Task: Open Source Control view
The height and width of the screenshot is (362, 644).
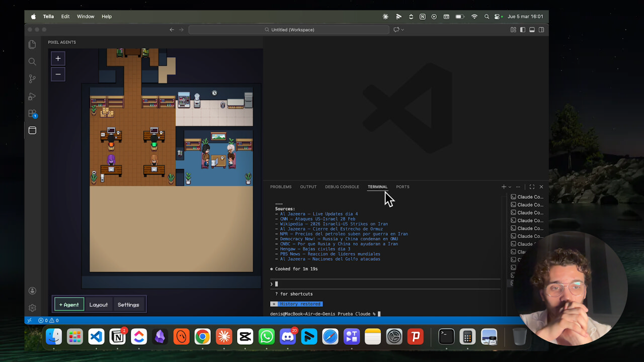Action: [32, 79]
